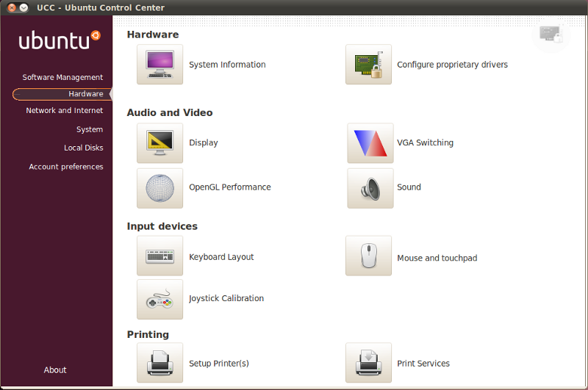Click the Mouse and touchpad icon
588x390 pixels.
pyautogui.click(x=368, y=256)
